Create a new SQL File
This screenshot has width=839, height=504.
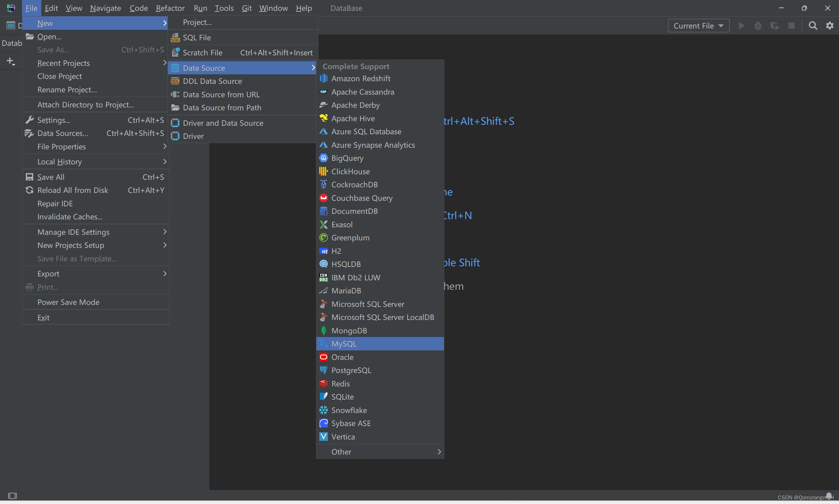pyautogui.click(x=197, y=37)
